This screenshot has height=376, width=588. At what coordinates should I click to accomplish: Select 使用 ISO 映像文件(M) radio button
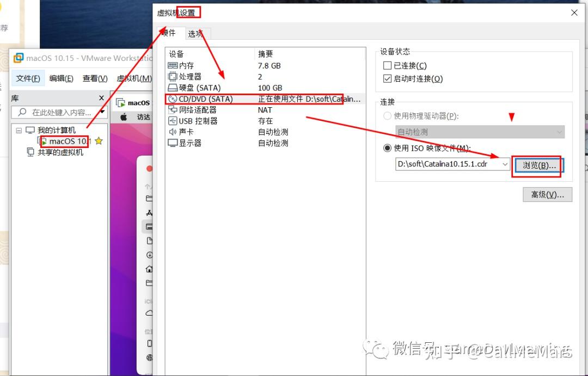[x=388, y=148]
